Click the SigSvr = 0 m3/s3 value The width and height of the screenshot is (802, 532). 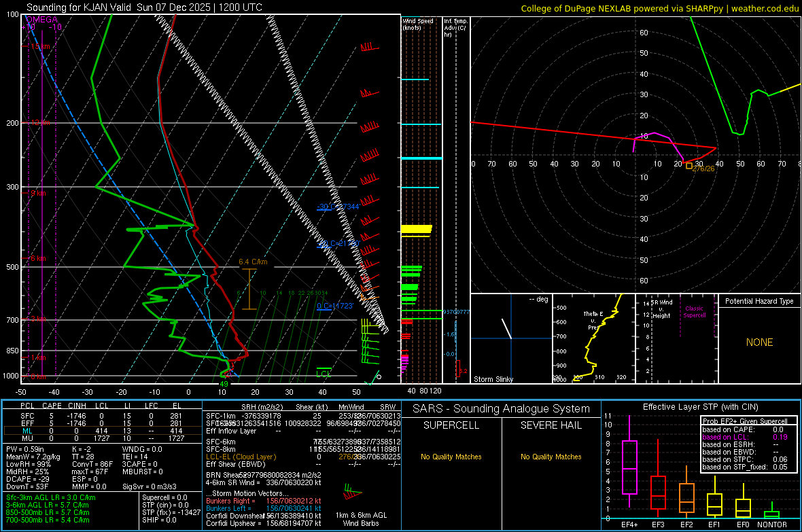pyautogui.click(x=150, y=487)
